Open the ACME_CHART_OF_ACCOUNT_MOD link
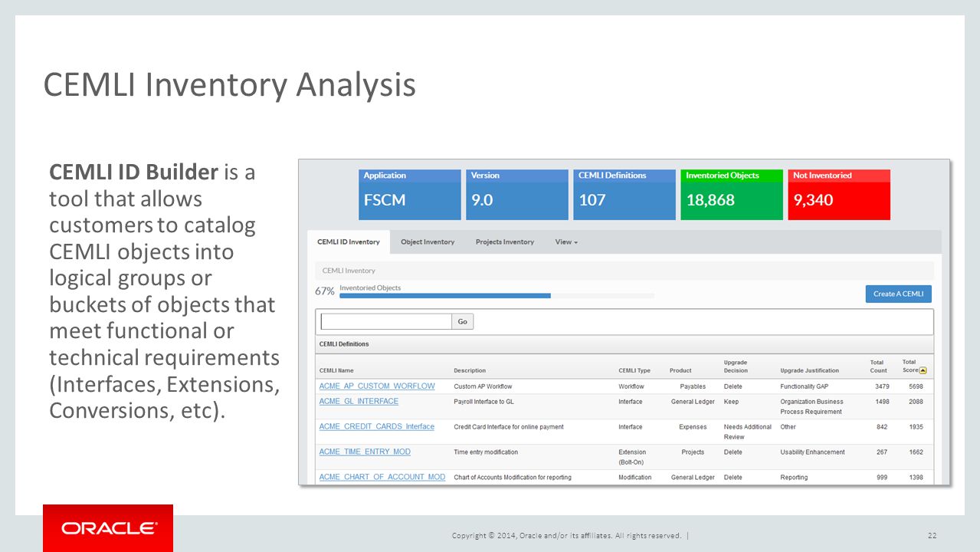The image size is (980, 552). point(382,477)
